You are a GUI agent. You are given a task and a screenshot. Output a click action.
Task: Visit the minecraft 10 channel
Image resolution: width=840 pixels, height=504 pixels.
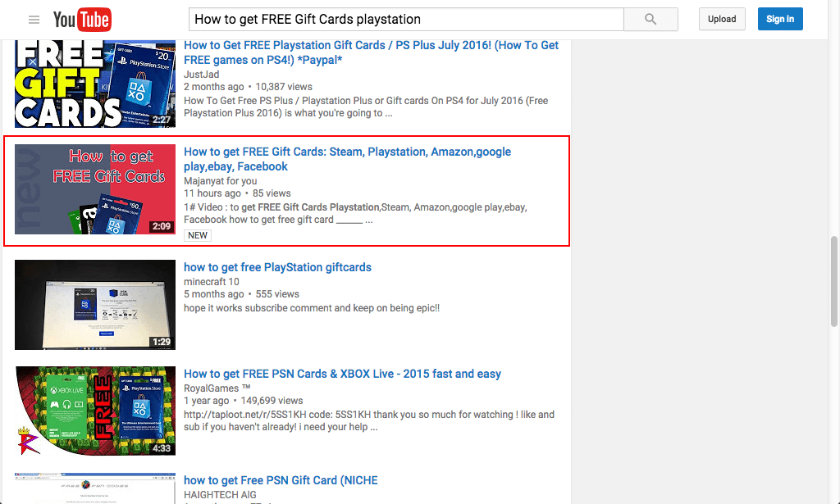coord(212,281)
